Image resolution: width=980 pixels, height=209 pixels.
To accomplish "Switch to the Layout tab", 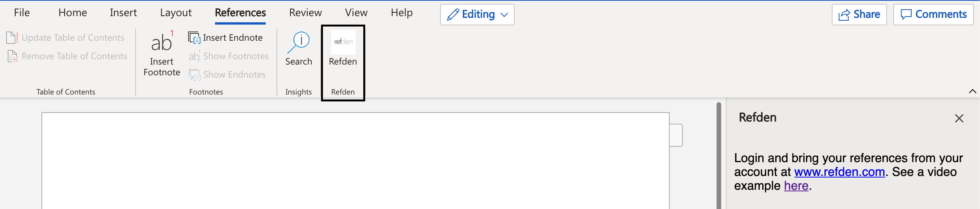I will pos(175,13).
